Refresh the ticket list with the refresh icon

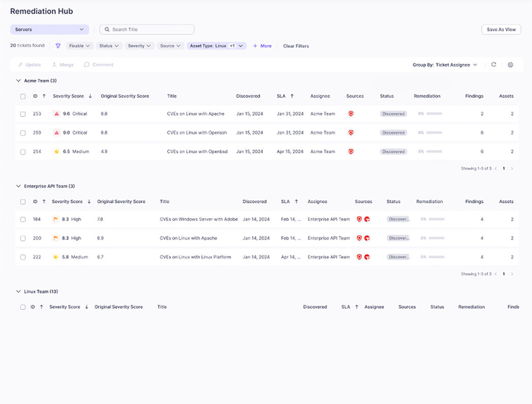[493, 65]
